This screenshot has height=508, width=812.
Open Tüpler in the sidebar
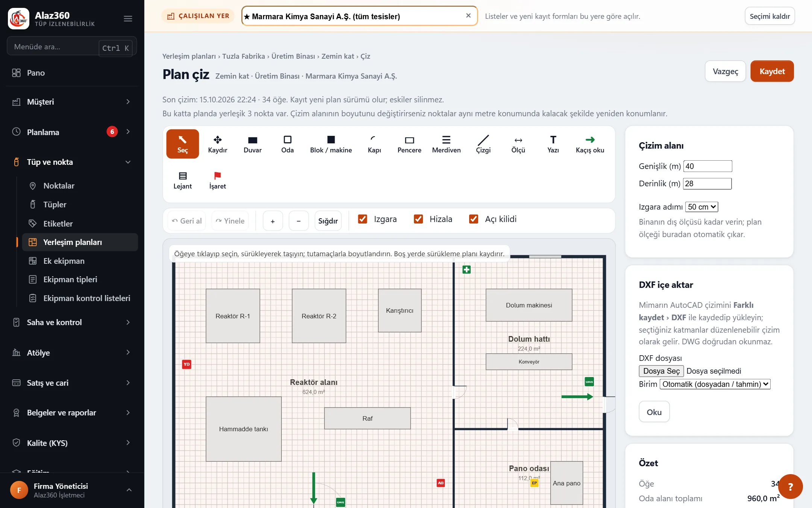point(80,204)
